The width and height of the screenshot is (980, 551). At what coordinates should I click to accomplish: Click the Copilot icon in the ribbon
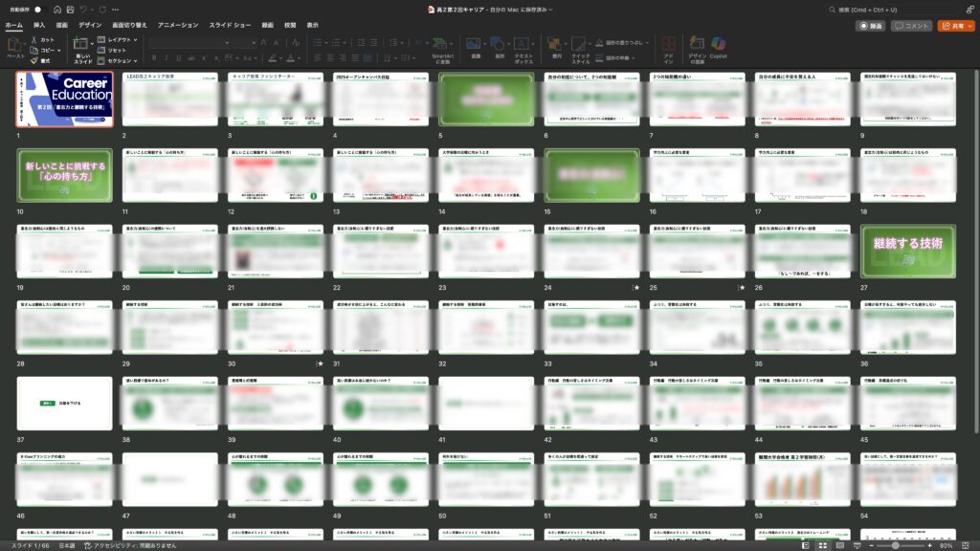coord(718,43)
